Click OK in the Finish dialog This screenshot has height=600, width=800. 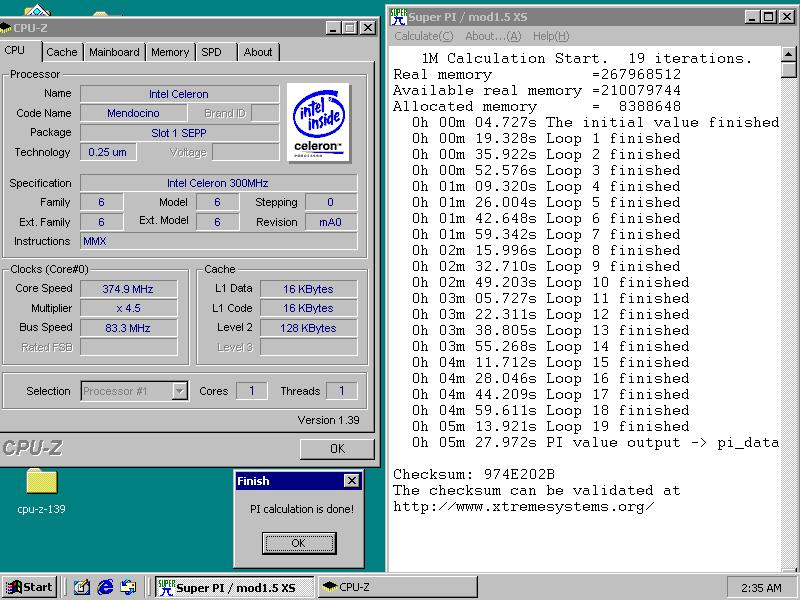(x=298, y=543)
